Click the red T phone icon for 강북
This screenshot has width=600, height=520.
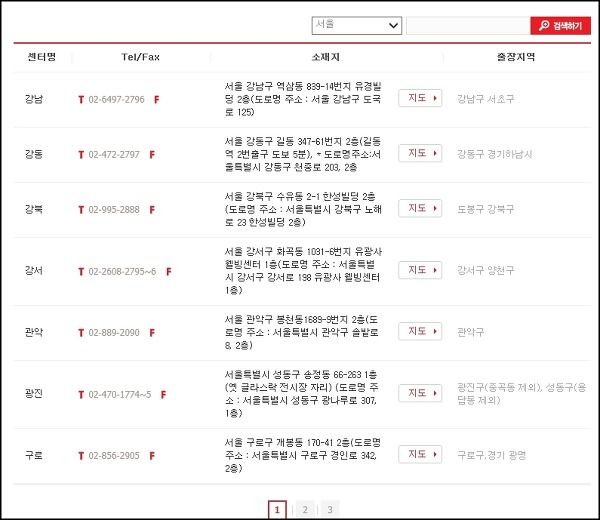click(81, 210)
